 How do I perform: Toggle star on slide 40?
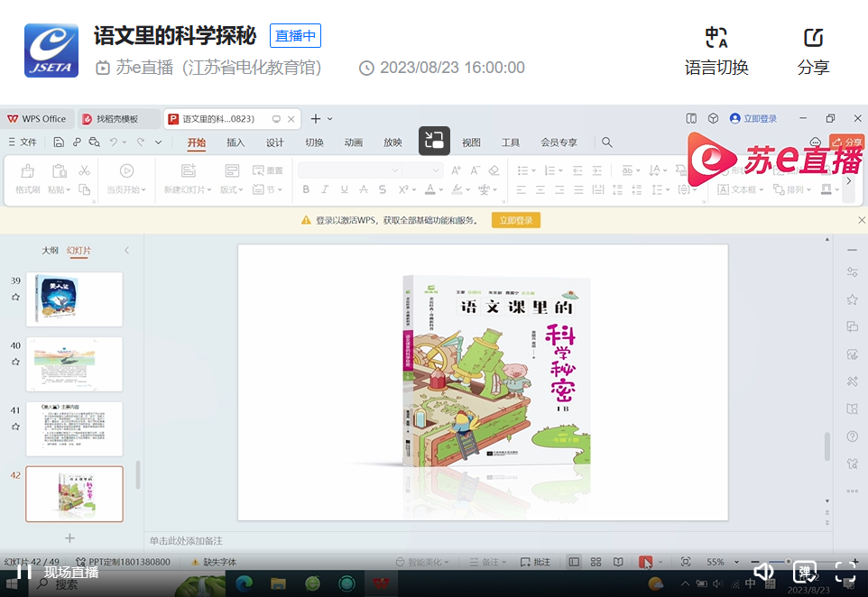[x=15, y=362]
